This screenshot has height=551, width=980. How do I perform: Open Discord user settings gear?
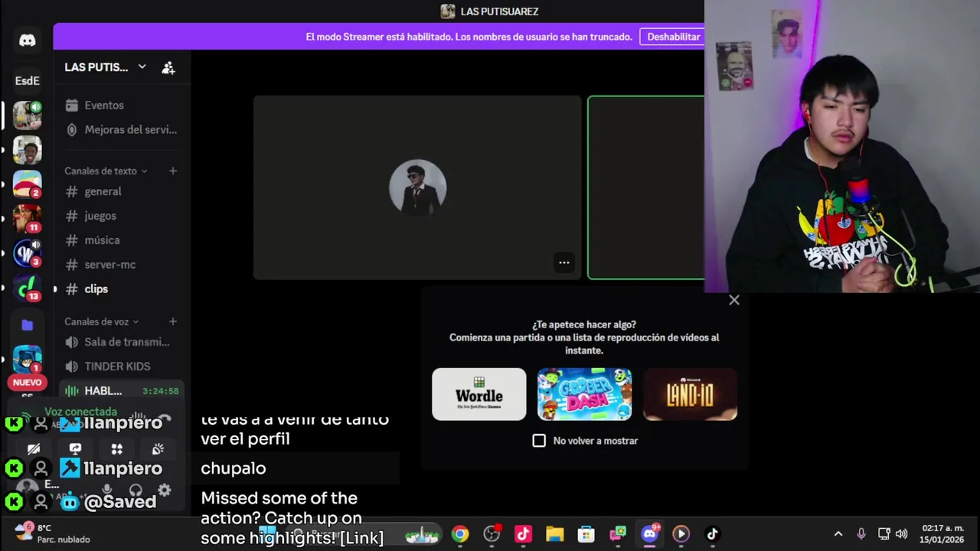point(164,490)
